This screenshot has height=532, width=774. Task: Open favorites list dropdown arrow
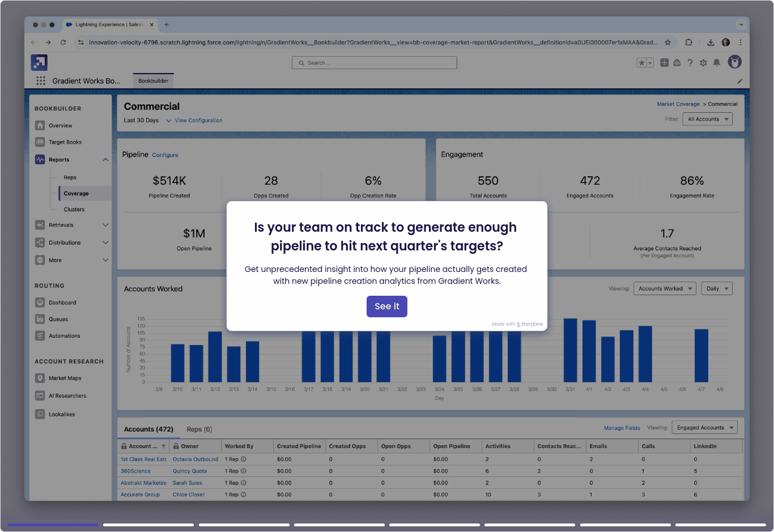click(650, 63)
